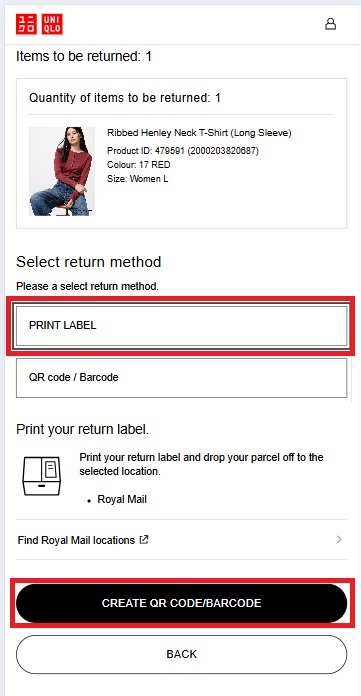Click the Print your return label heading
The width and height of the screenshot is (361, 696).
point(83,430)
